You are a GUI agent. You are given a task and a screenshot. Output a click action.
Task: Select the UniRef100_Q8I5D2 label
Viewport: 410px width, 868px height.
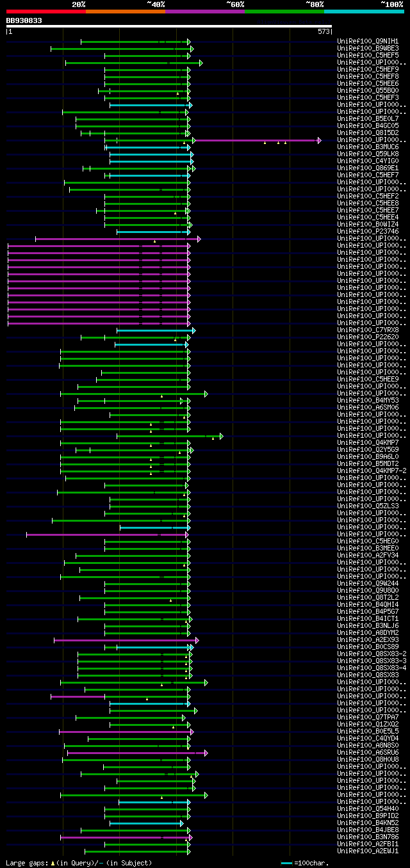tap(366, 133)
